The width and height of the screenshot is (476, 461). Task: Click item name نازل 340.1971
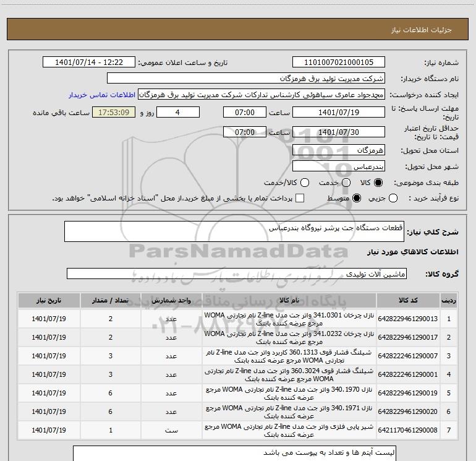289,411
